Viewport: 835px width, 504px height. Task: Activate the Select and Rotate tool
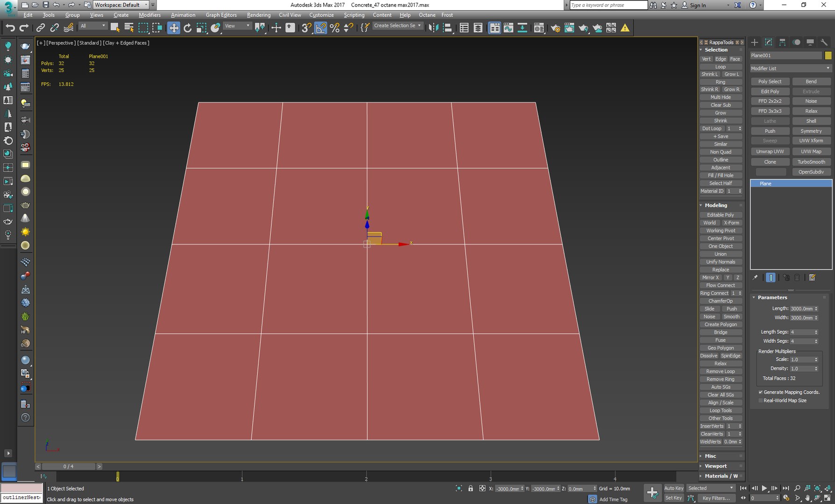point(187,28)
